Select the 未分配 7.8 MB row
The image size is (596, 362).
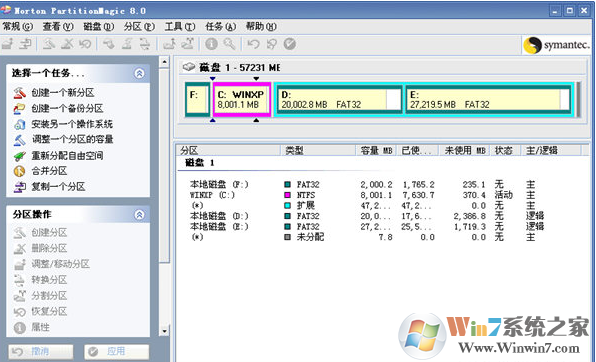coord(368,237)
